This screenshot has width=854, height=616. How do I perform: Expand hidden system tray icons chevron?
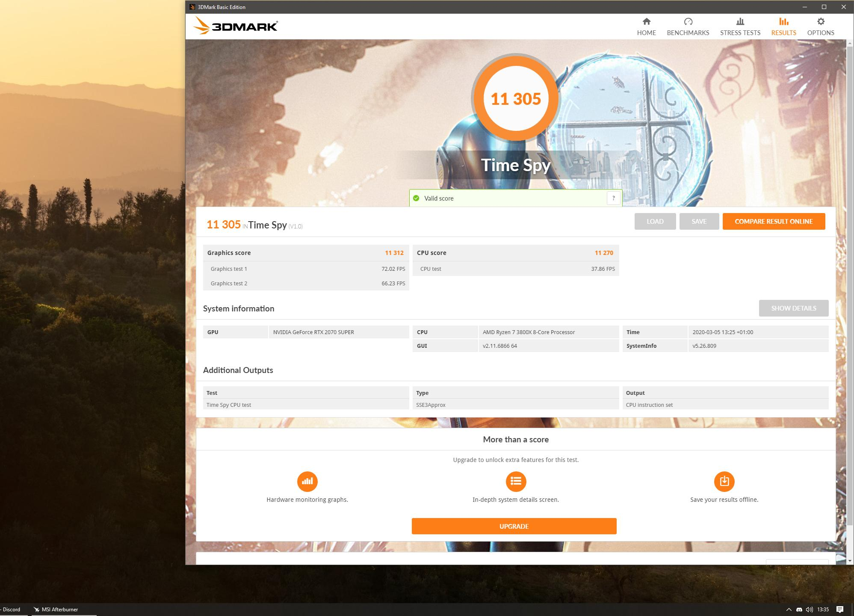tap(788, 610)
